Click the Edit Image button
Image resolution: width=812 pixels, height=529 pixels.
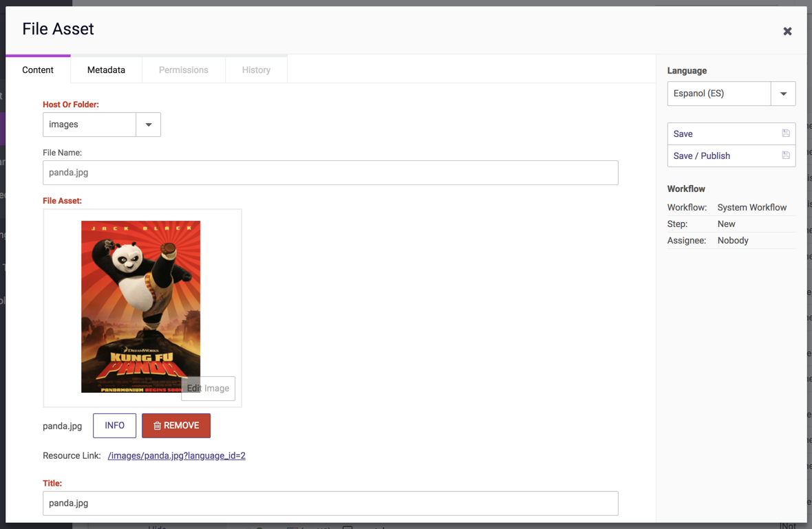(208, 388)
